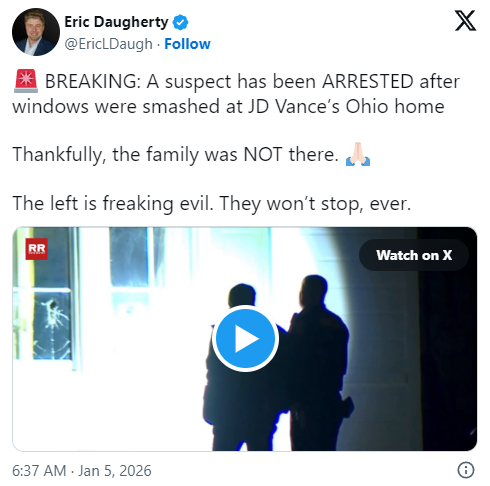Start the video with the play button
This screenshot has height=486, width=490.
coord(245,339)
